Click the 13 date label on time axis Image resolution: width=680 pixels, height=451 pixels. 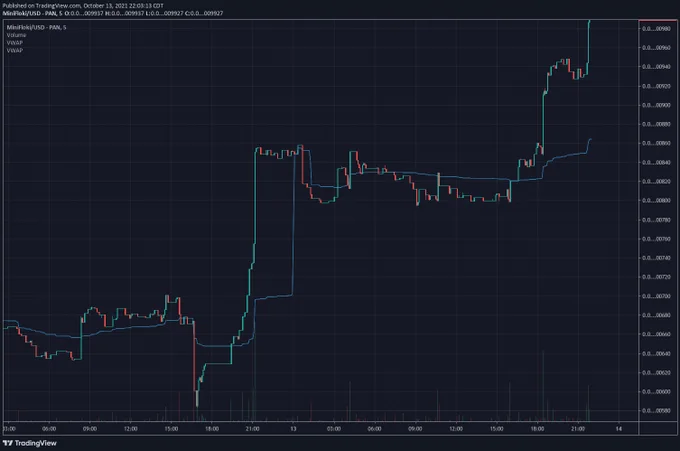point(293,429)
